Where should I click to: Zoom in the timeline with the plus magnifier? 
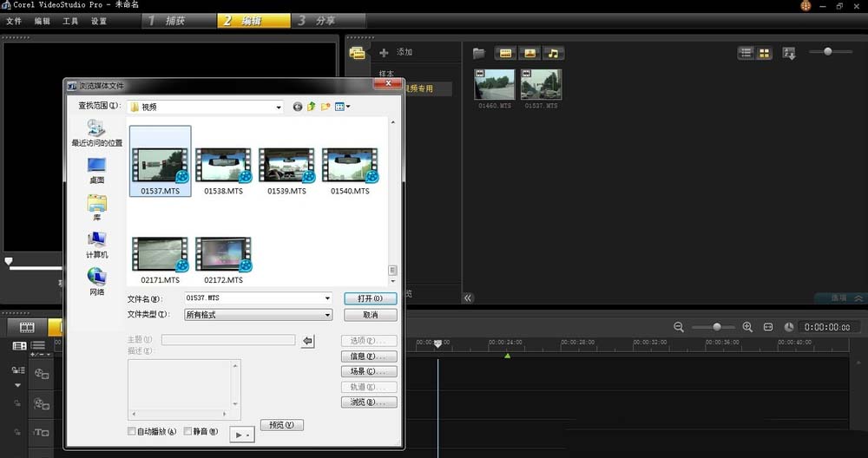click(x=747, y=327)
